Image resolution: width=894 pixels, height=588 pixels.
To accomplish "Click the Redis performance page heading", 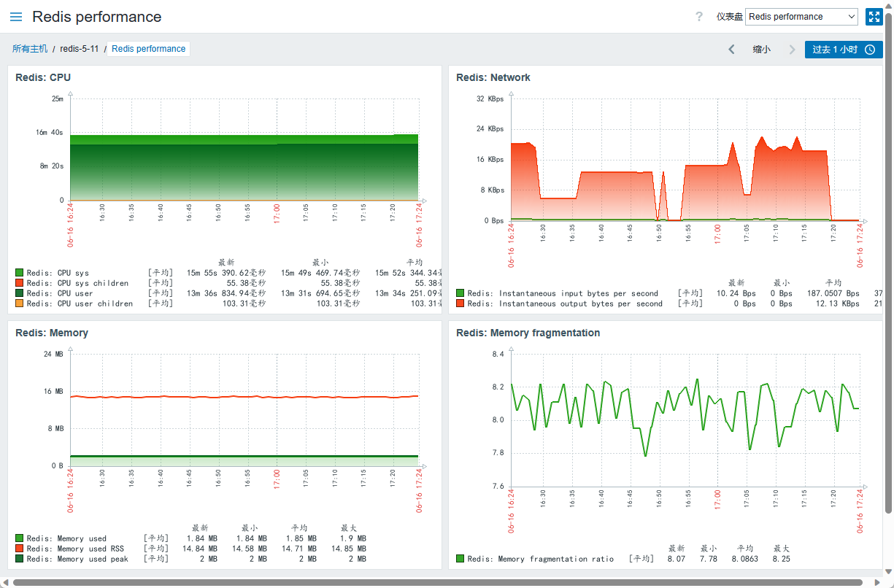I will (97, 17).
